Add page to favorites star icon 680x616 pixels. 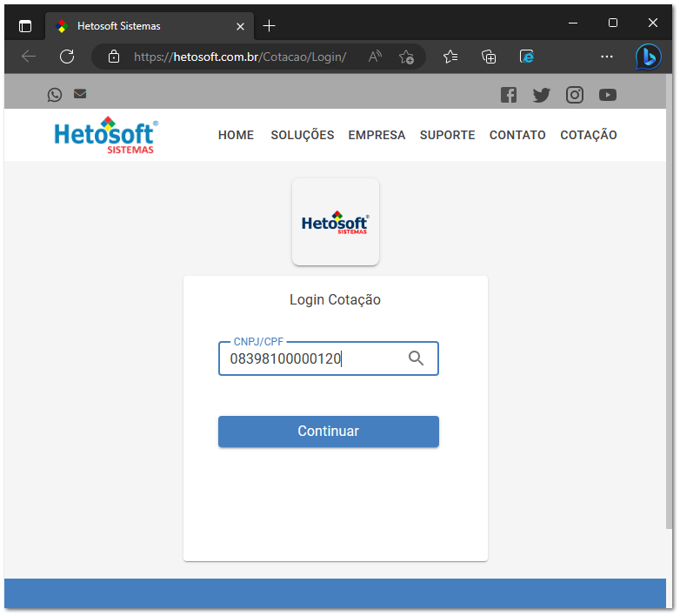coord(406,57)
